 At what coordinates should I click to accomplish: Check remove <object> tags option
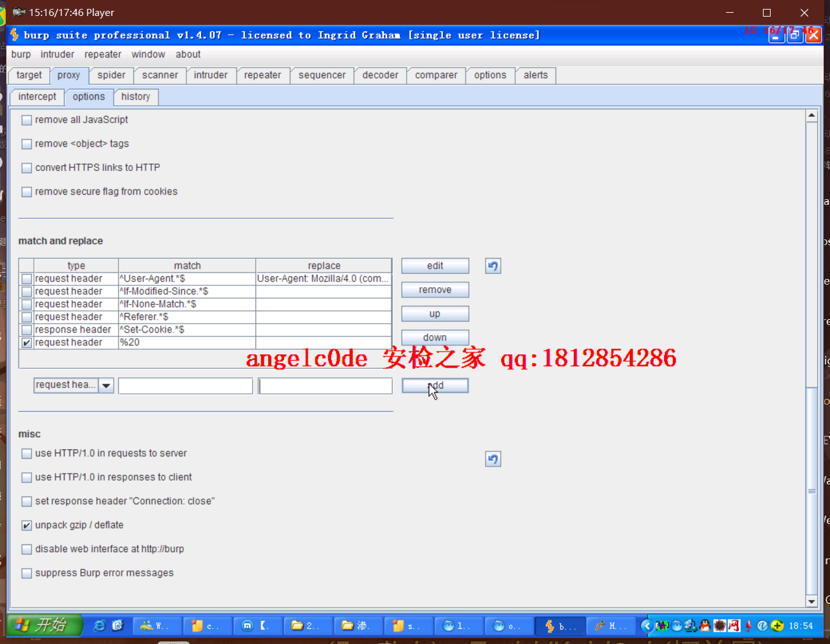(x=27, y=144)
